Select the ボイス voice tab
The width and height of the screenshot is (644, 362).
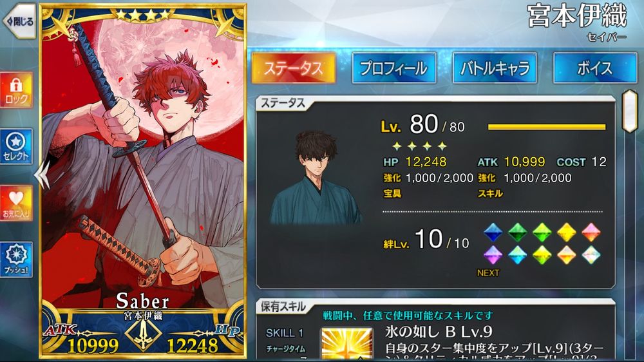(x=595, y=68)
